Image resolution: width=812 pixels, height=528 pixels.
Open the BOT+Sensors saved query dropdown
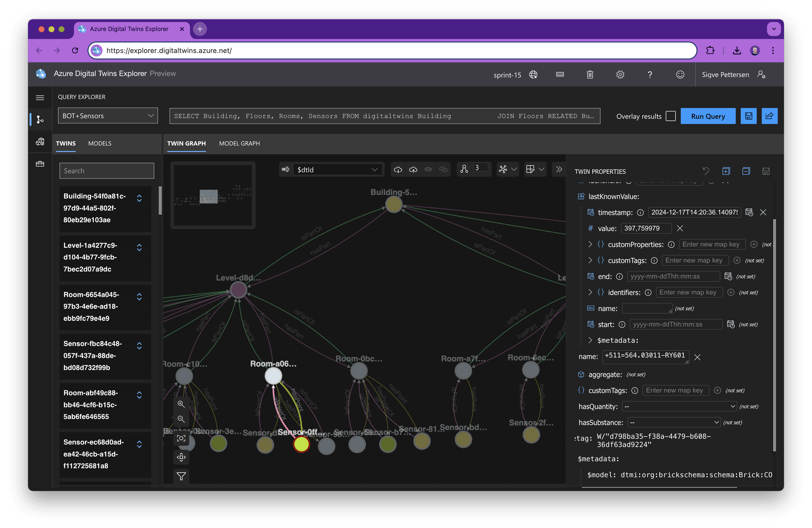click(x=108, y=116)
